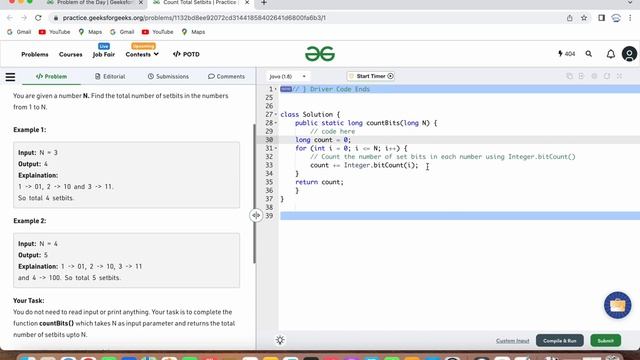The height and width of the screenshot is (360, 640).
Task: Open the Chrome three-dot menu
Action: [630, 18]
